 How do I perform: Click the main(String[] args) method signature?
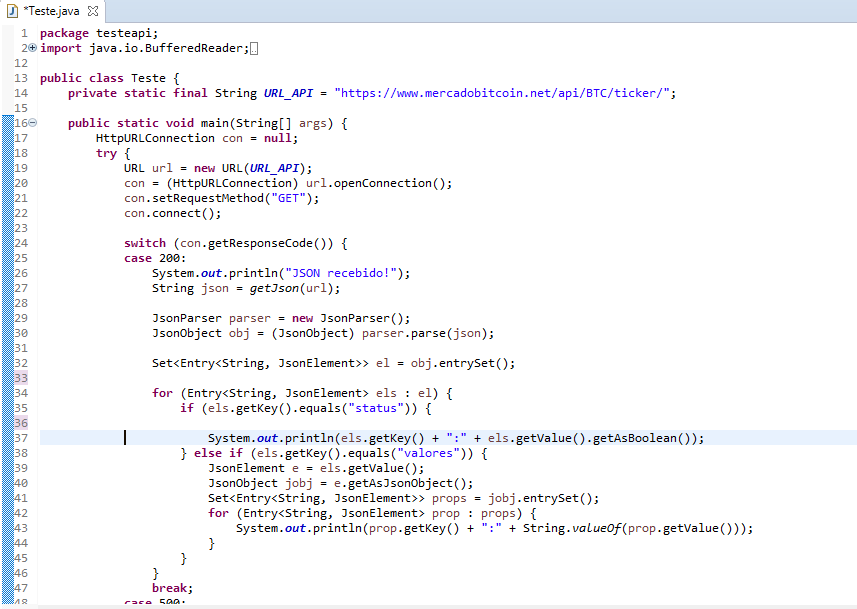click(x=208, y=124)
